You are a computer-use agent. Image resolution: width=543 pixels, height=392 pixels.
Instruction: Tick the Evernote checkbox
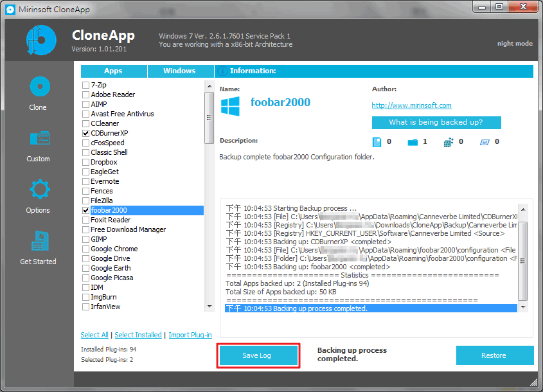coord(85,181)
